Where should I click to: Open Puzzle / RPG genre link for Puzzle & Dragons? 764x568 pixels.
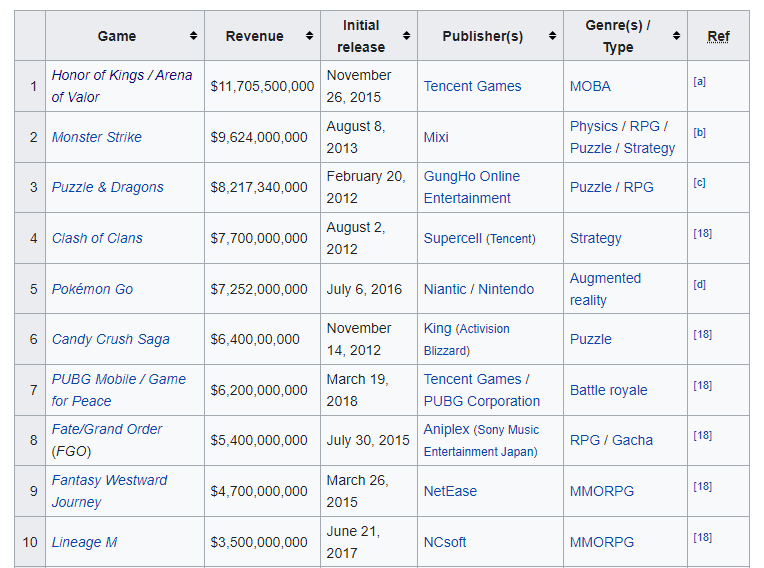point(611,187)
